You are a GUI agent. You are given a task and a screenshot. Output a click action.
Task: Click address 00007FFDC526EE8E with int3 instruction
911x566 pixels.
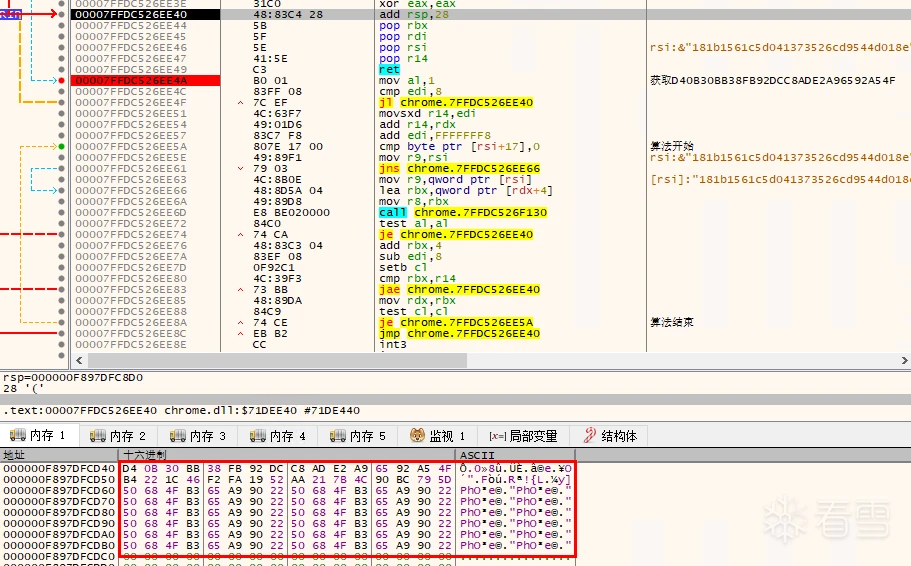131,345
